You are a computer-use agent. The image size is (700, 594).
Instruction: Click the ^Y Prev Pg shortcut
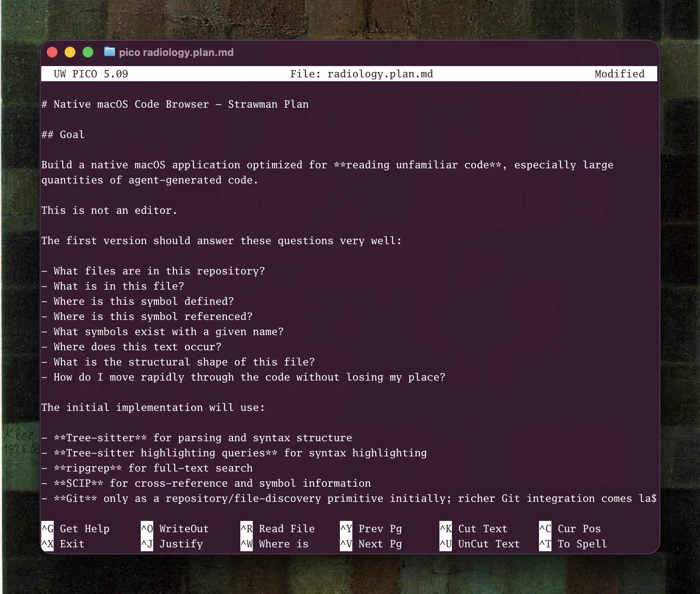point(371,529)
